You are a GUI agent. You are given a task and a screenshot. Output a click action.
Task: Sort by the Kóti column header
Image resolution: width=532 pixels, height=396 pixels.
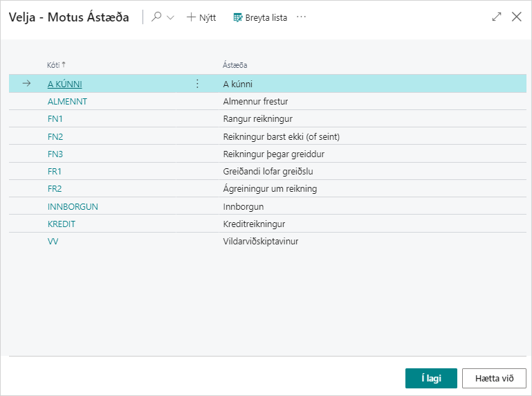click(x=54, y=65)
